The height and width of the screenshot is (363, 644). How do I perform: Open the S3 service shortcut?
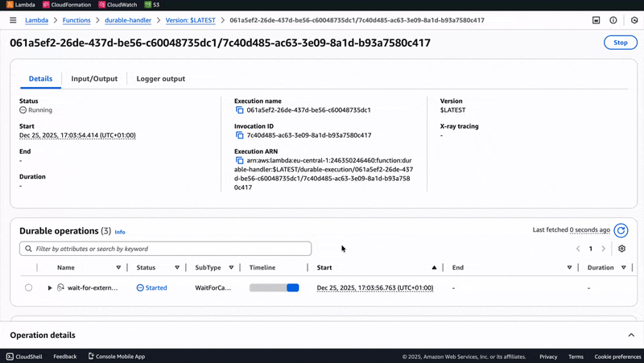coord(152,5)
